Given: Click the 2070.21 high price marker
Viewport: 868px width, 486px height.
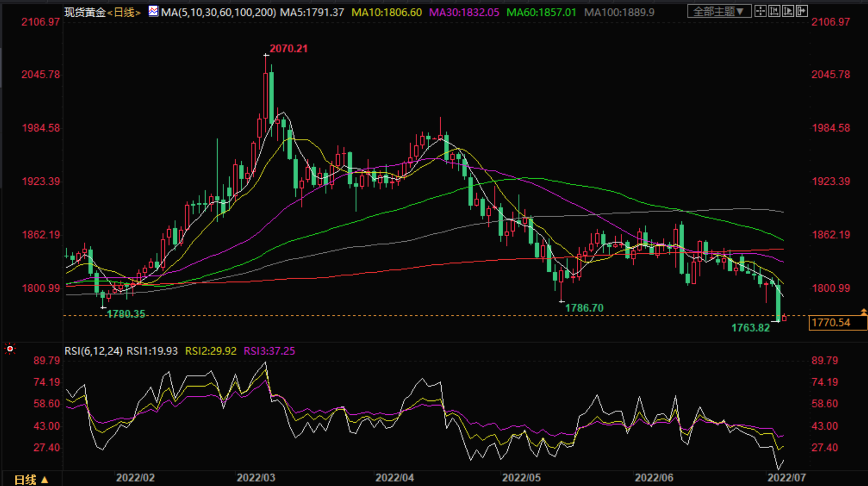Looking at the screenshot, I should tap(288, 49).
